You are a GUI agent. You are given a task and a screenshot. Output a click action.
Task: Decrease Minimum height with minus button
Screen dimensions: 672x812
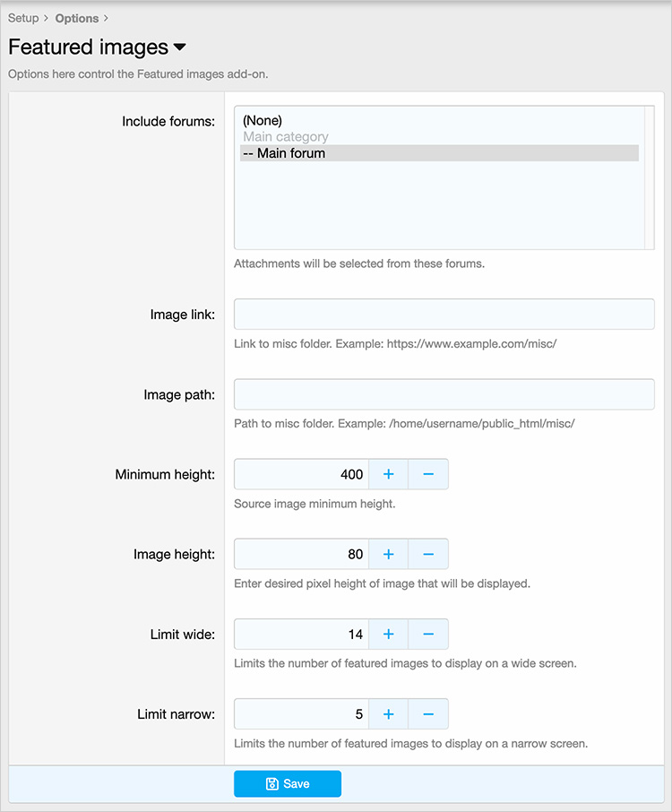[x=428, y=474]
